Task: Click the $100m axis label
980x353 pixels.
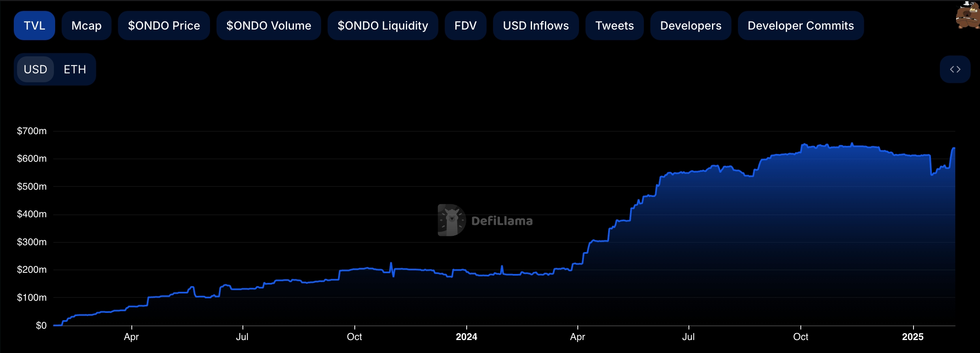Action: pos(32,297)
